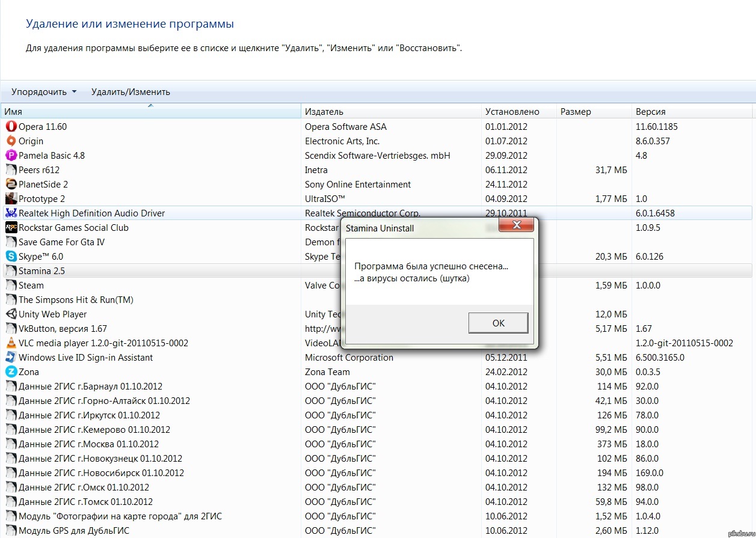This screenshot has height=538, width=756.
Task: Click the Prototype 2 icon
Action: [11, 198]
